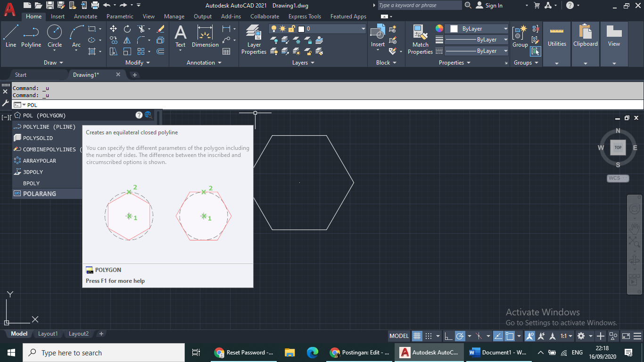Add a new layout with plus button
644x362 pixels.
101,334
